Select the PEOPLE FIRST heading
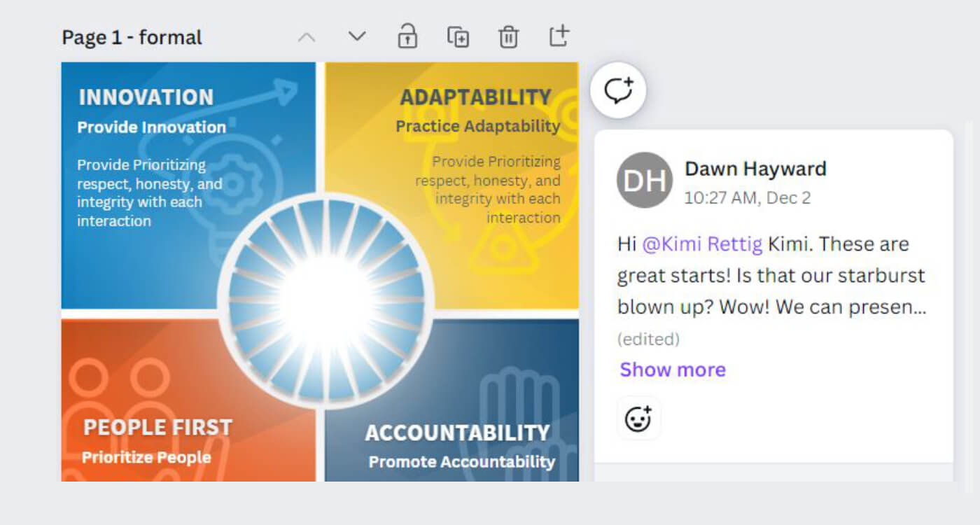Image resolution: width=980 pixels, height=525 pixels. coord(157,427)
